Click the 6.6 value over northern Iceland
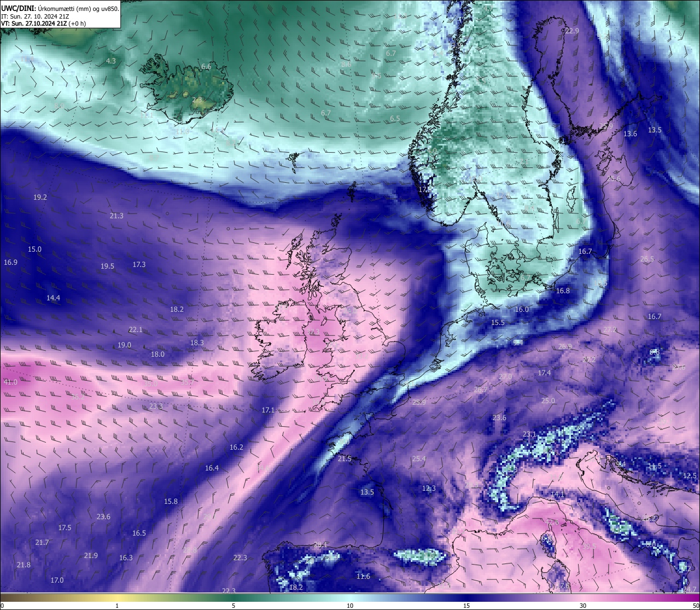 coord(206,66)
